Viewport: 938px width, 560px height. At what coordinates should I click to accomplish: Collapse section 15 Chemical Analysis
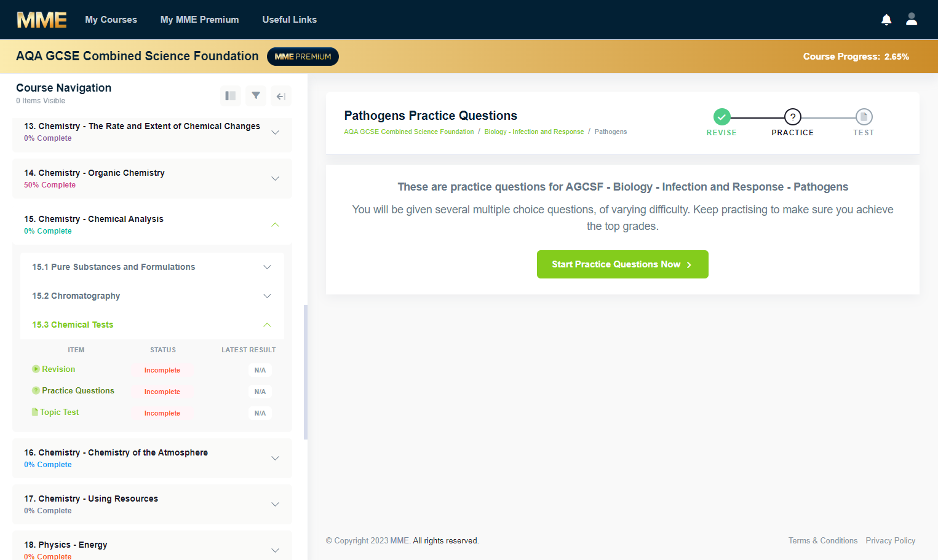click(x=276, y=224)
